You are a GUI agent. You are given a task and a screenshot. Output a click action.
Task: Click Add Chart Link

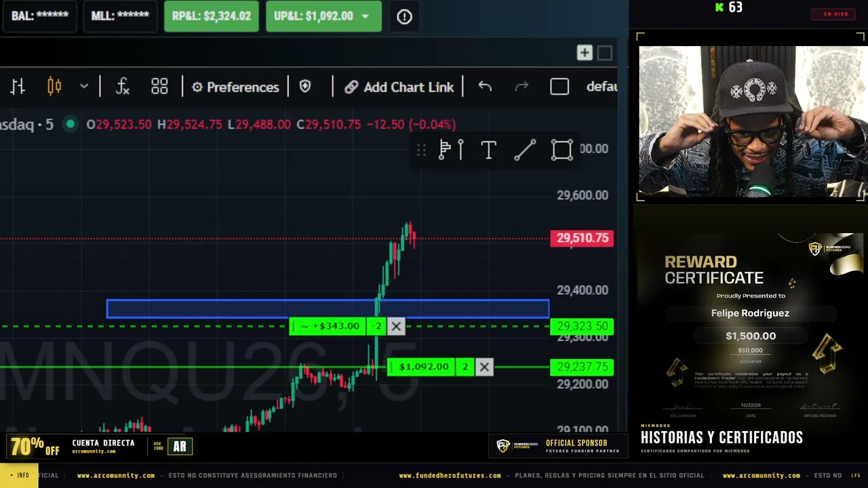pyautogui.click(x=399, y=87)
